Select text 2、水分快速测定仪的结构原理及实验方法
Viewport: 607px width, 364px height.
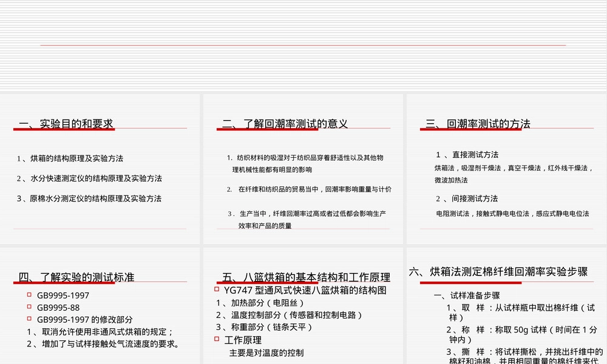89,178
